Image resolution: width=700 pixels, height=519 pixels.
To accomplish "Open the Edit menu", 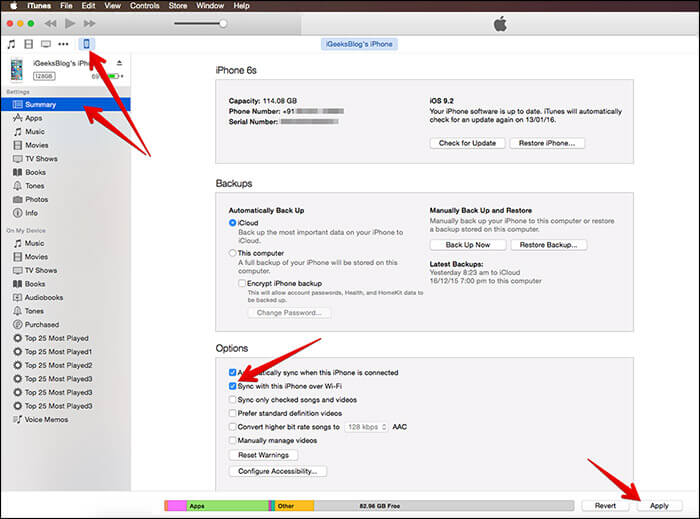I will [x=88, y=6].
